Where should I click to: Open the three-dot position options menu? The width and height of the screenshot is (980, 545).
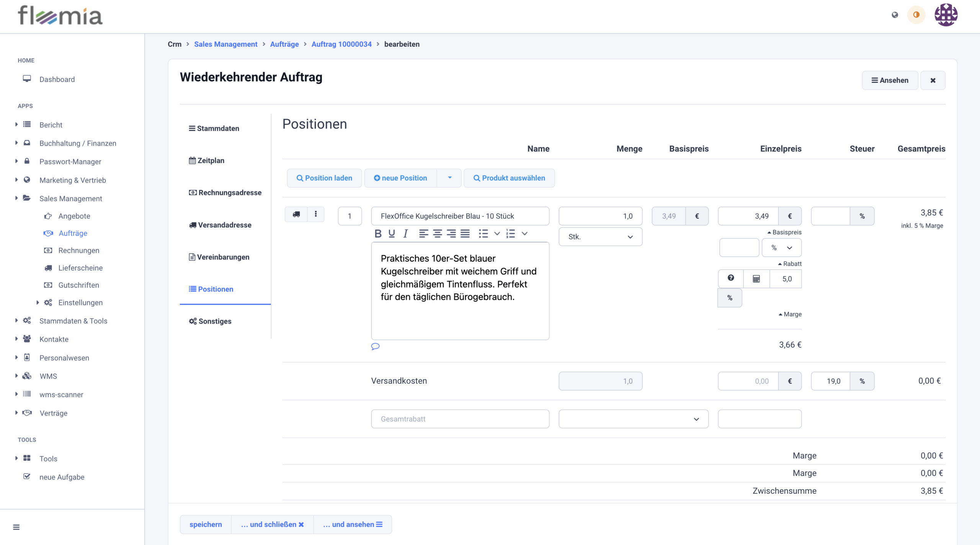[316, 214]
